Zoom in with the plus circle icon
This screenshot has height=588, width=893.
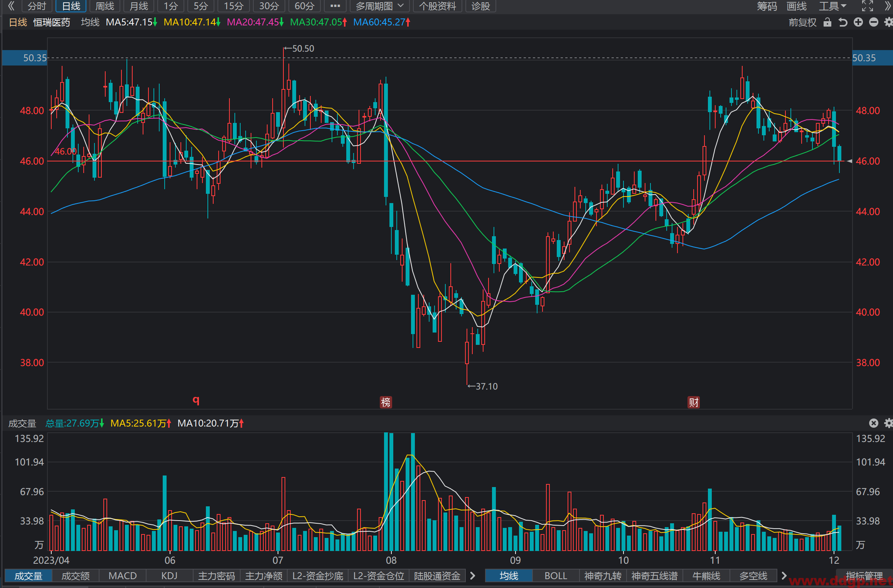[858, 22]
